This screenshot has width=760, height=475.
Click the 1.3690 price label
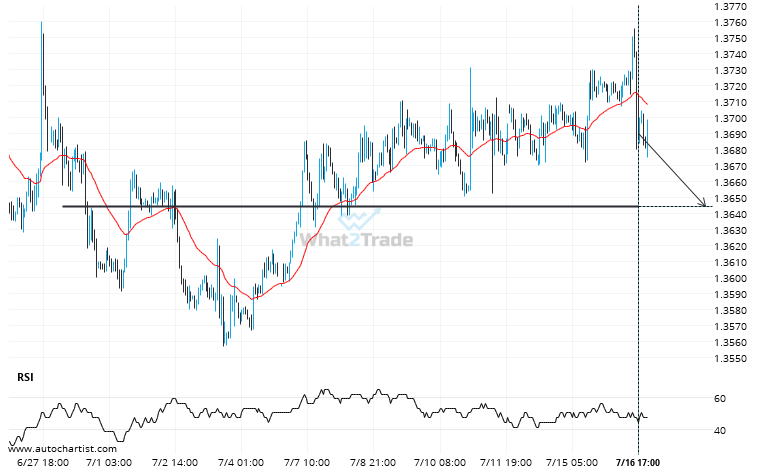tap(730, 134)
